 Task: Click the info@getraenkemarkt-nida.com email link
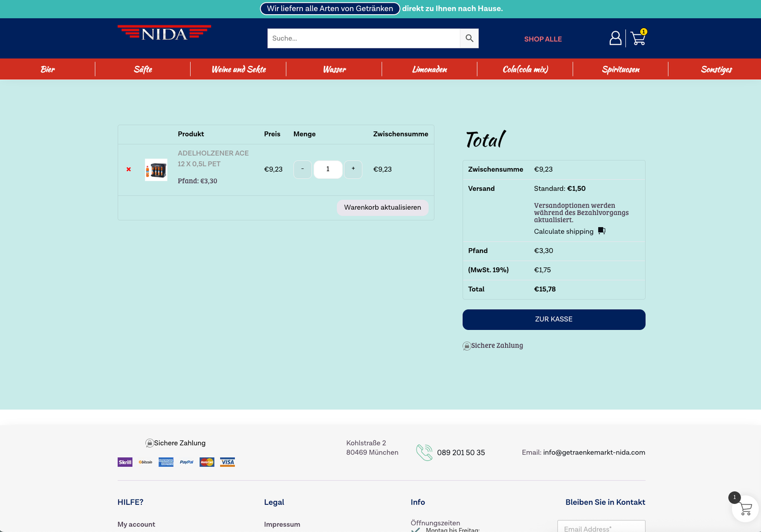coord(594,453)
